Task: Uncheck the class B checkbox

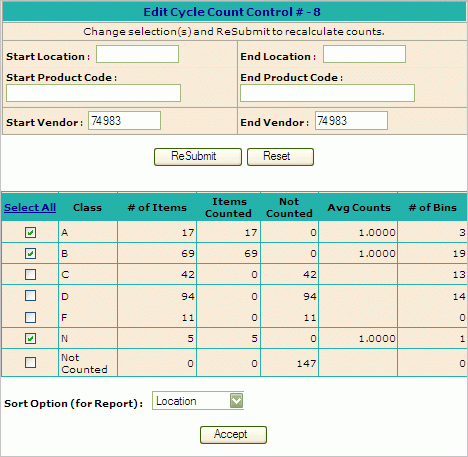Action: [30, 253]
